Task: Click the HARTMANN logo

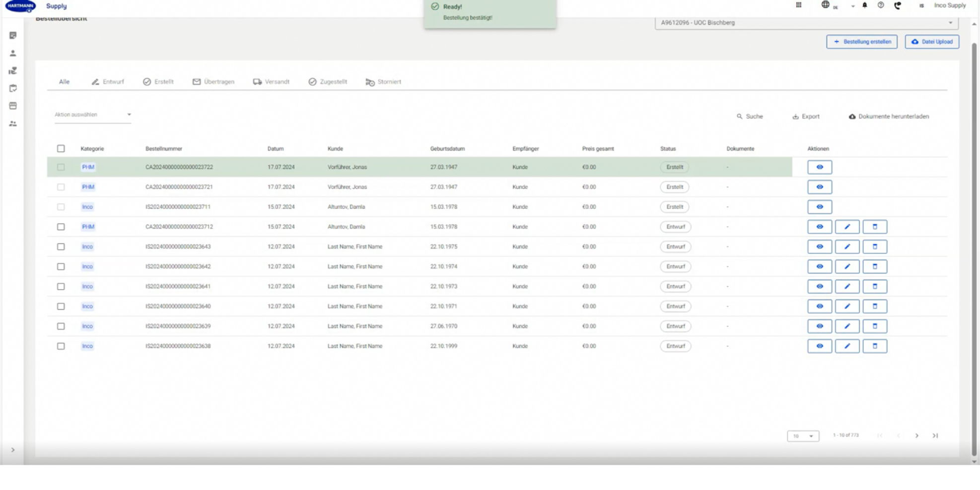Action: [20, 6]
